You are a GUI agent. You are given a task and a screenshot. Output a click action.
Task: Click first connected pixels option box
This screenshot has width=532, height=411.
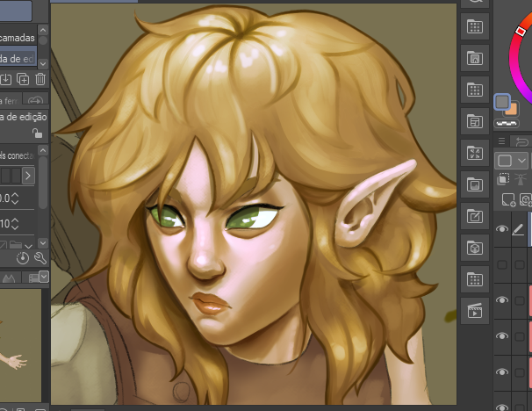tap(5, 176)
